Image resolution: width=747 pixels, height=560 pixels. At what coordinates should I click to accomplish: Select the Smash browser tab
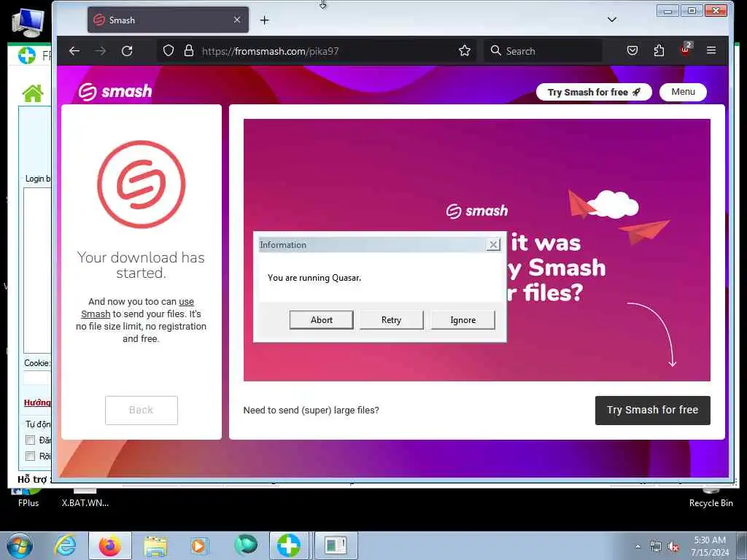(168, 20)
